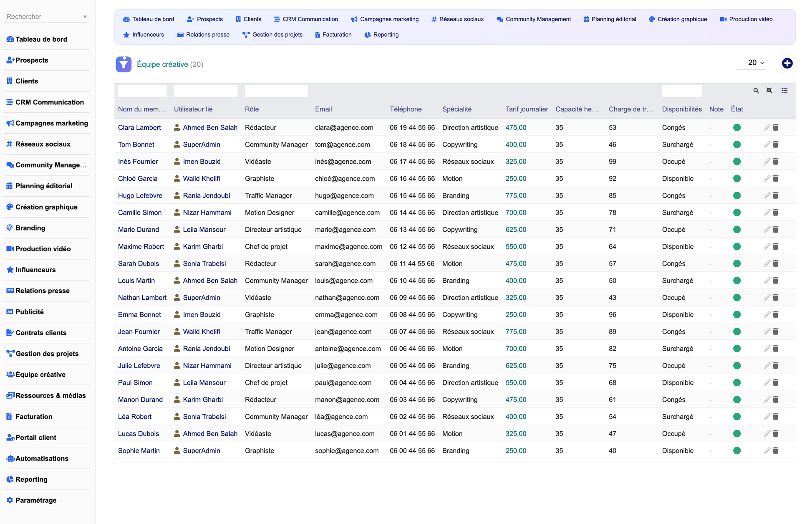This screenshot has width=812, height=524.
Task: Toggle the green État indicator for Emma Bonnet
Action: tap(737, 315)
